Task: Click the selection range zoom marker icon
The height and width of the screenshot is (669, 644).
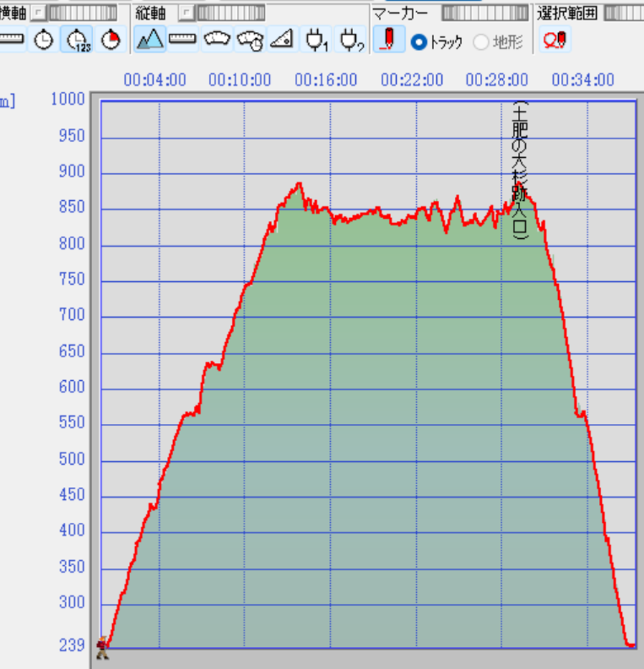Action: point(555,39)
